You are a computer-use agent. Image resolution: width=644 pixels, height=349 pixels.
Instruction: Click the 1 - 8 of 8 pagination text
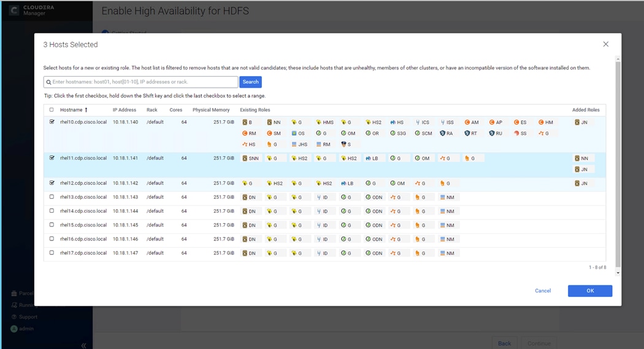[x=597, y=267]
